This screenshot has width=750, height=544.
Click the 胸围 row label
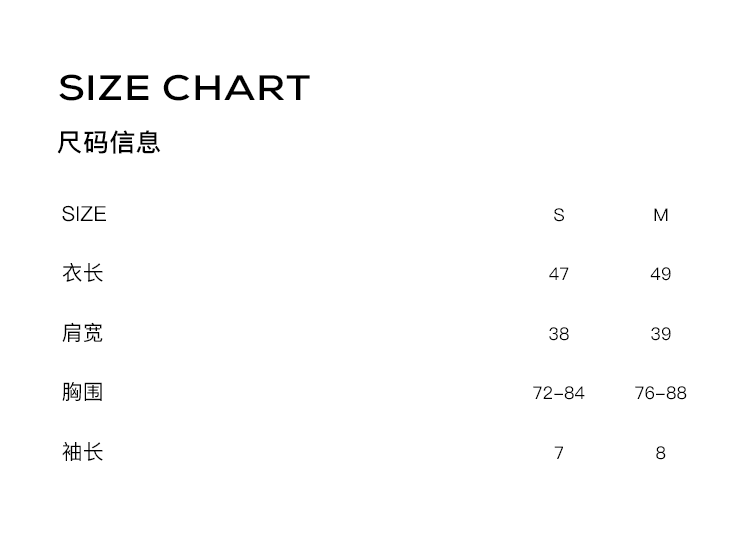click(83, 392)
